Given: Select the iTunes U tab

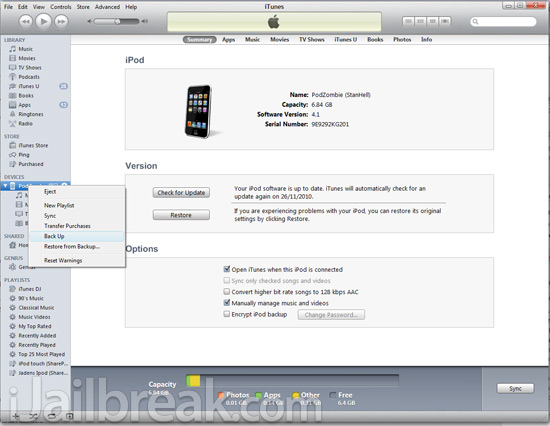Looking at the screenshot, I should (x=346, y=40).
